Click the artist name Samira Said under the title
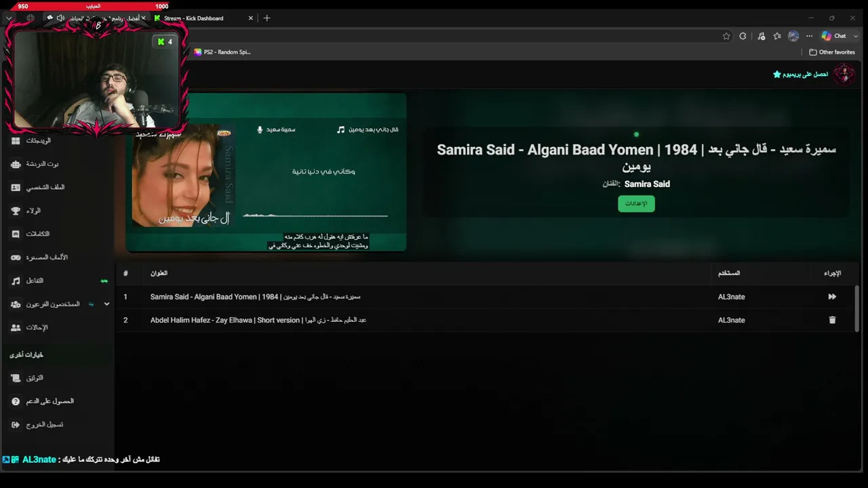The width and height of the screenshot is (868, 488). [x=647, y=184]
